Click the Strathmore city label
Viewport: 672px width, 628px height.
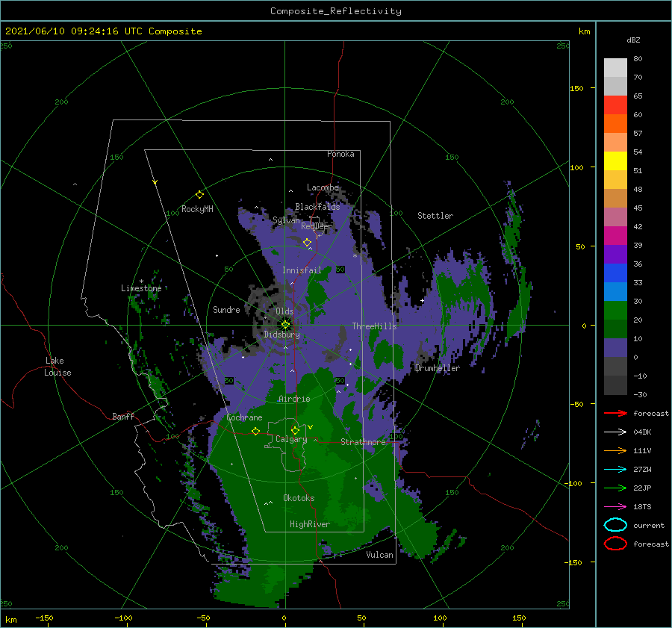pos(363,442)
